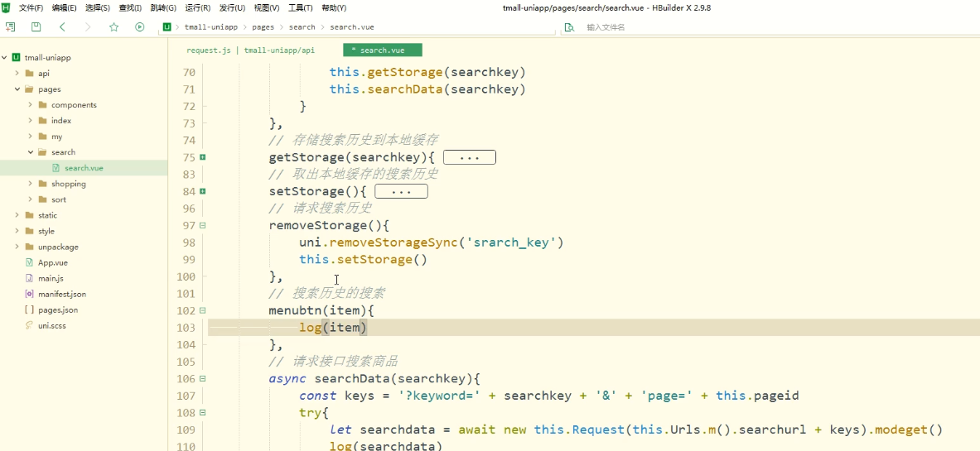The width and height of the screenshot is (980, 451).
Task: Collapse searchData fold at line 106
Action: 202,378
